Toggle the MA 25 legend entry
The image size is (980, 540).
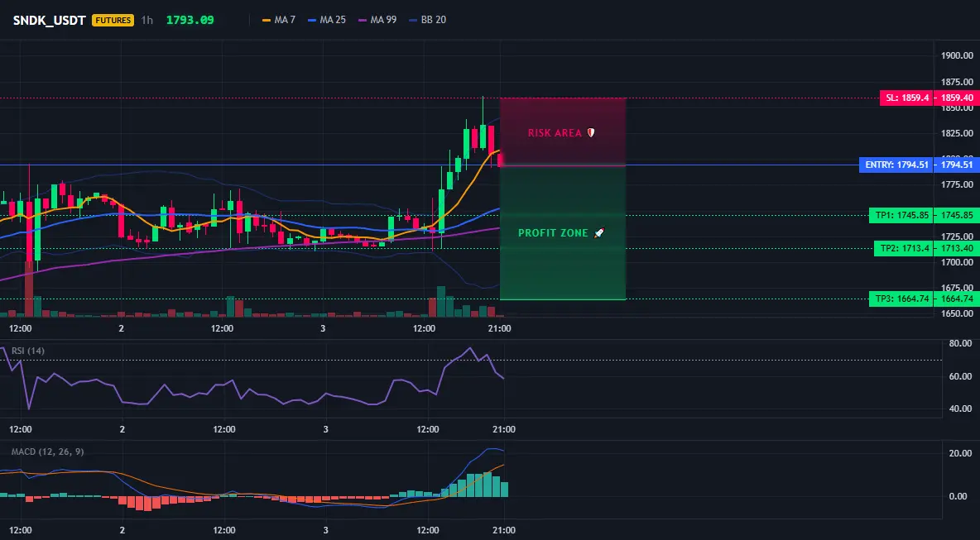tap(327, 20)
